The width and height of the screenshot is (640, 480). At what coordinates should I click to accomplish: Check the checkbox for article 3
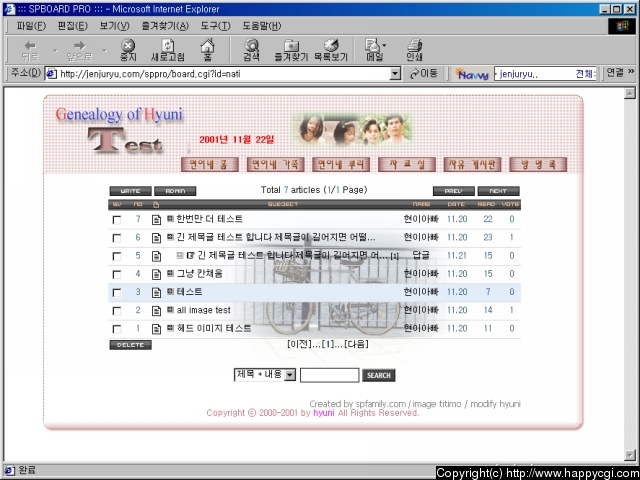[x=117, y=293]
